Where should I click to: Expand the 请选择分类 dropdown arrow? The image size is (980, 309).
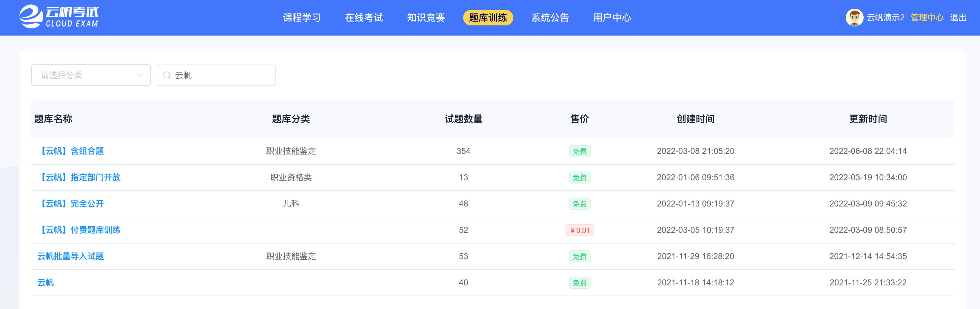(140, 75)
